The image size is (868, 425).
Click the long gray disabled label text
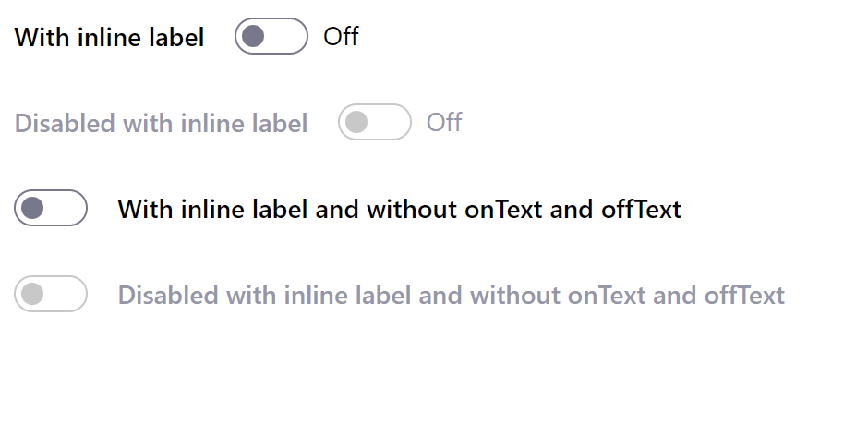tap(451, 296)
